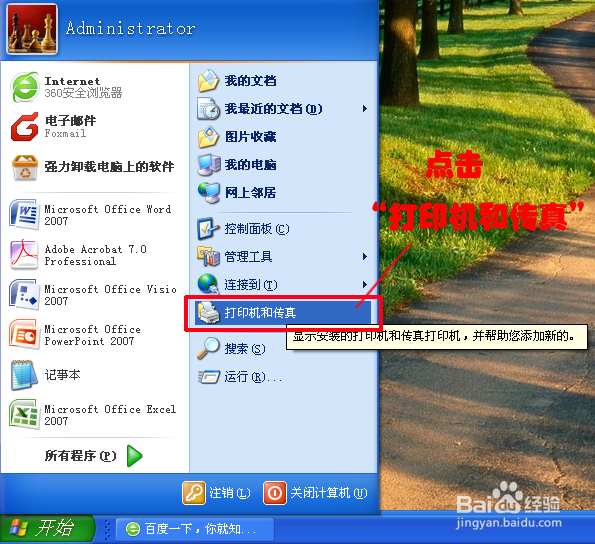
Task: Launch Foxmail email icon
Action: pyautogui.click(x=25, y=127)
